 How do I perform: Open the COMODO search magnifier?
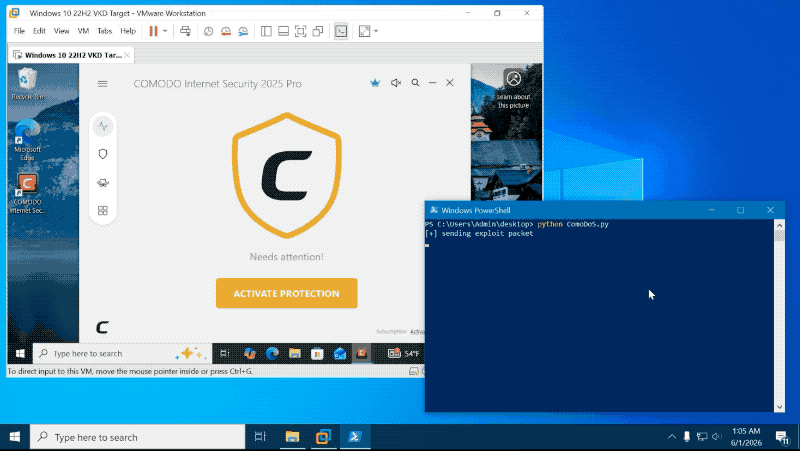coord(415,83)
